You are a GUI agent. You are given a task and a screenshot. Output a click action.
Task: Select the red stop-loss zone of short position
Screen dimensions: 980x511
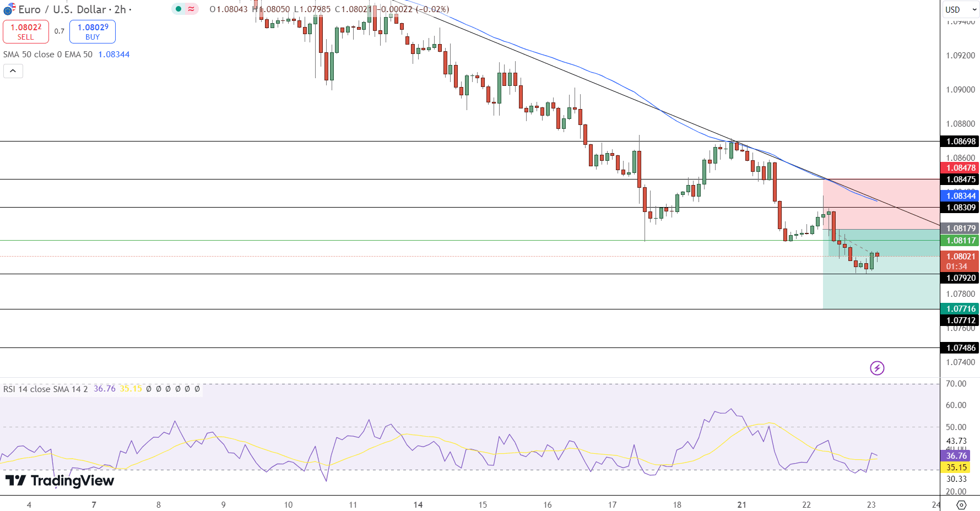[x=881, y=204]
